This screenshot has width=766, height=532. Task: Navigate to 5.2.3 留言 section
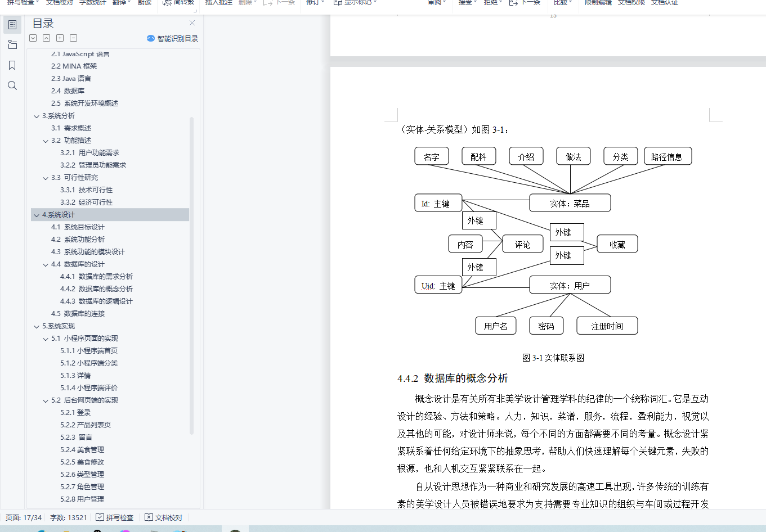coord(76,438)
